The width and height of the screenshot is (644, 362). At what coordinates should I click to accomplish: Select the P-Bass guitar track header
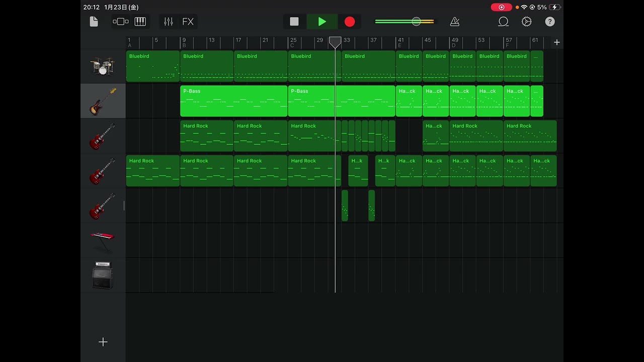[x=103, y=101]
